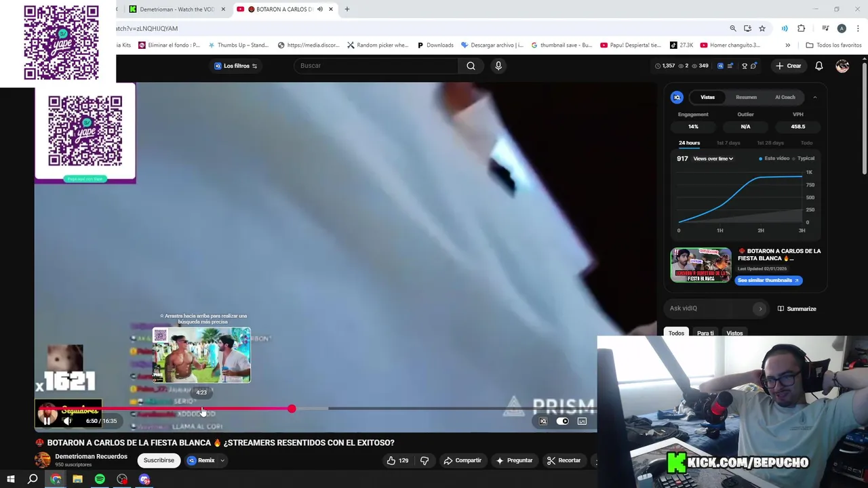Click the vidIQ chat bubble icon in header
Screen dimensions: 868x488
coord(753,66)
